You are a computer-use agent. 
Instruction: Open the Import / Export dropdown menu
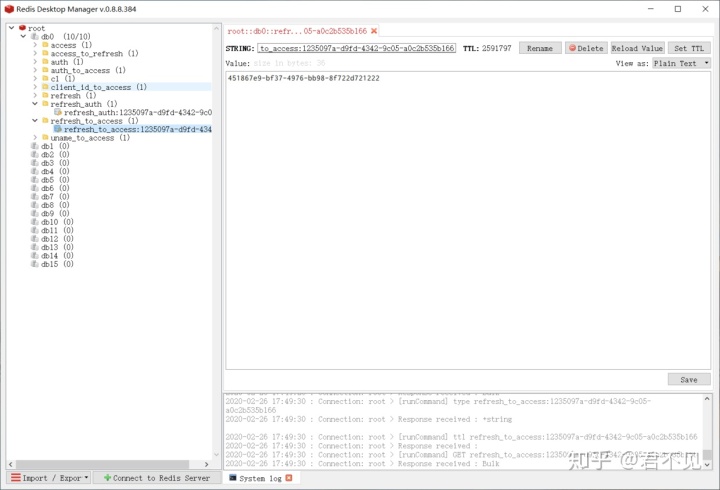(49, 478)
